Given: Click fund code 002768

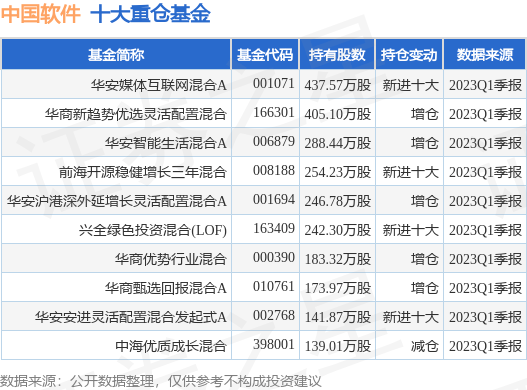Looking at the screenshot, I should point(274,315).
